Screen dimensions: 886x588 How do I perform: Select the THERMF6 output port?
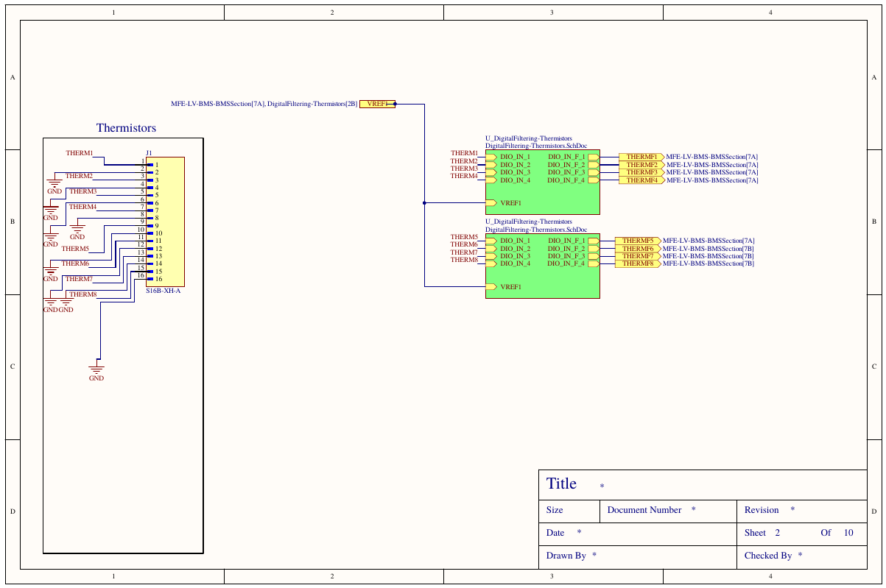coord(638,249)
